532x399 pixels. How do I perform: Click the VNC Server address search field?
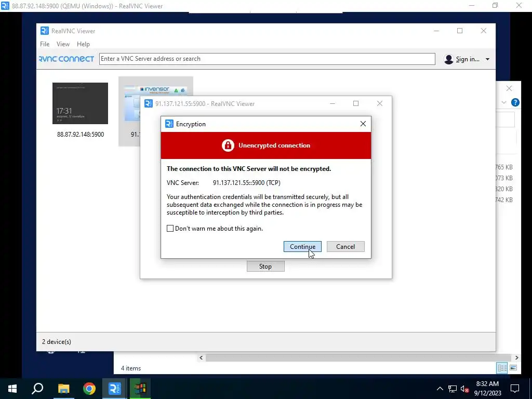[x=267, y=59]
